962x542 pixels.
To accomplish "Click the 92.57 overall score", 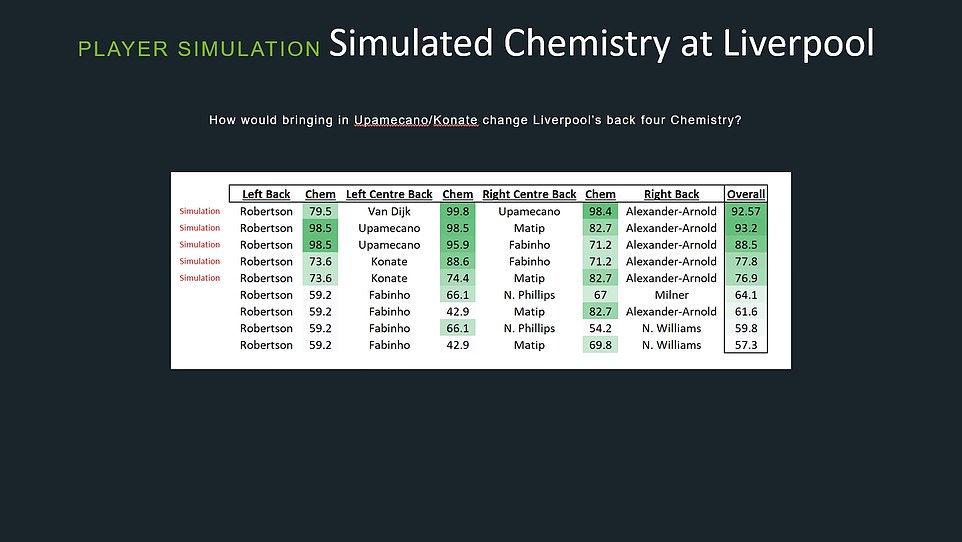I will [x=746, y=211].
